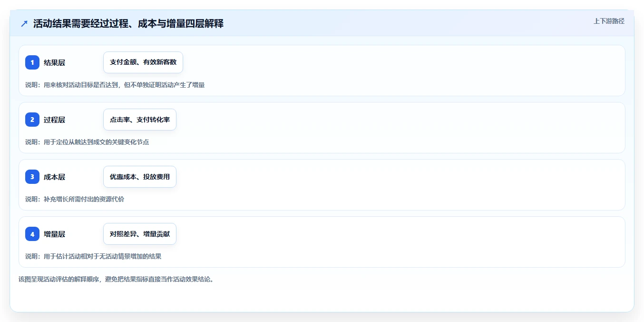644x322 pixels.
Task: Click the 结果层 label
Action: pos(54,62)
